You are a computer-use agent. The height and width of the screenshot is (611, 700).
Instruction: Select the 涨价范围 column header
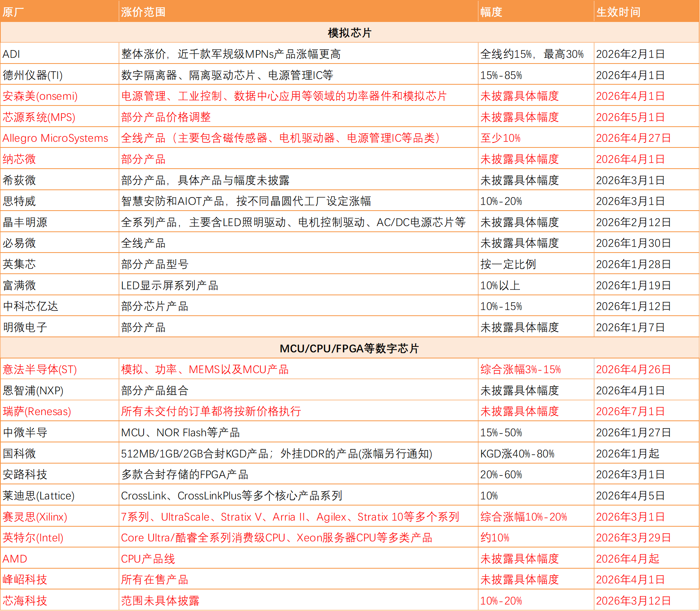pos(143,12)
